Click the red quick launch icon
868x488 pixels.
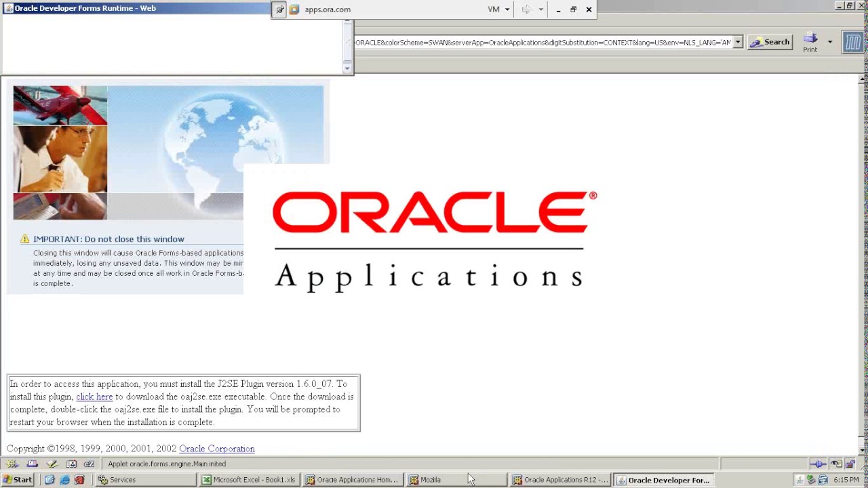point(79,480)
